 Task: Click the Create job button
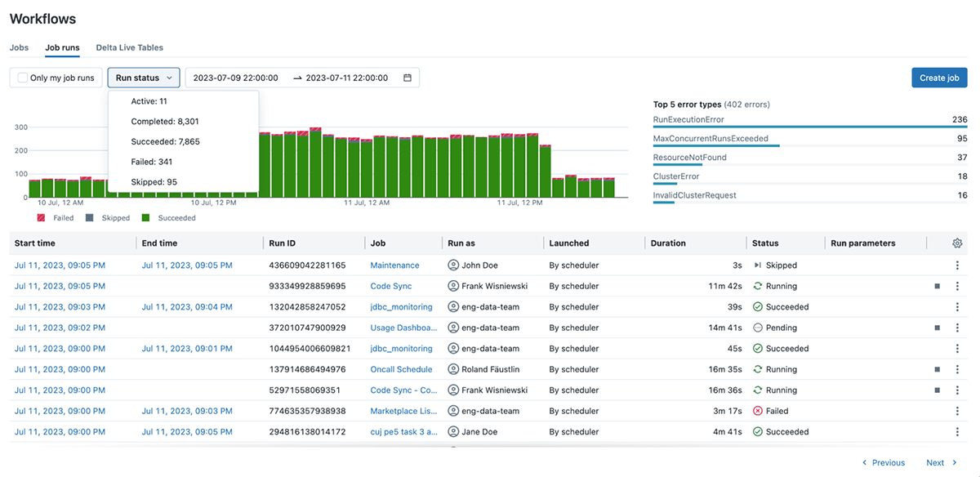click(938, 77)
